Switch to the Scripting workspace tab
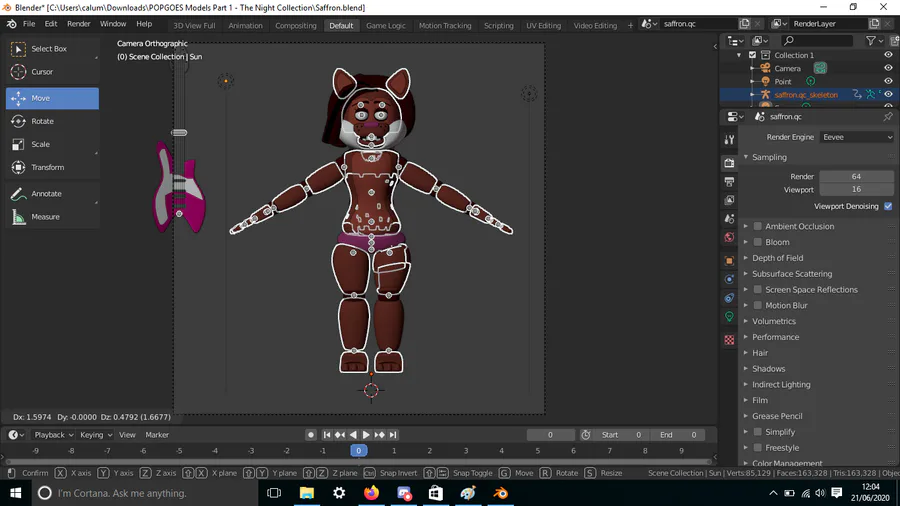Image resolution: width=900 pixels, height=506 pixels. click(x=498, y=25)
